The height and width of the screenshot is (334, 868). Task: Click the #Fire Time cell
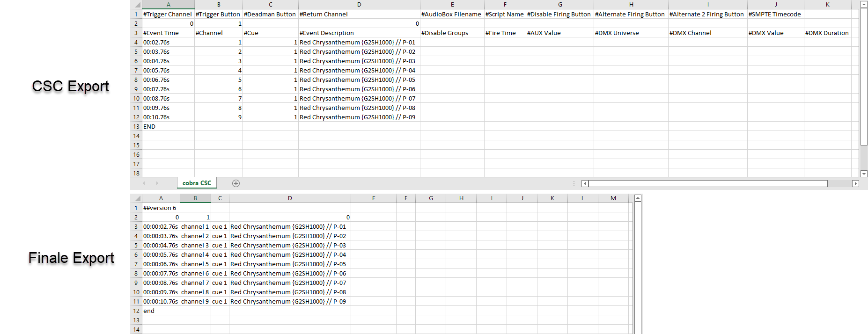[505, 33]
